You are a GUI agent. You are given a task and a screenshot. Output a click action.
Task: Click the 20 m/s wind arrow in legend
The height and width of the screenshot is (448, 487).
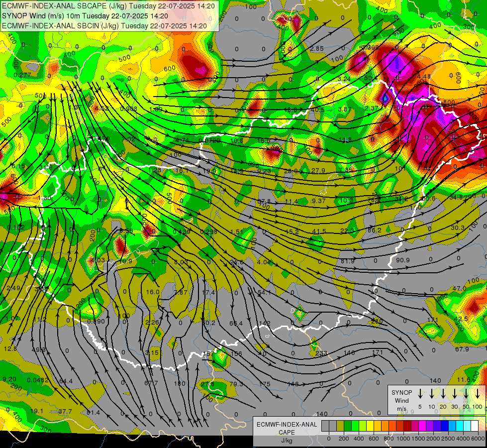(x=443, y=394)
